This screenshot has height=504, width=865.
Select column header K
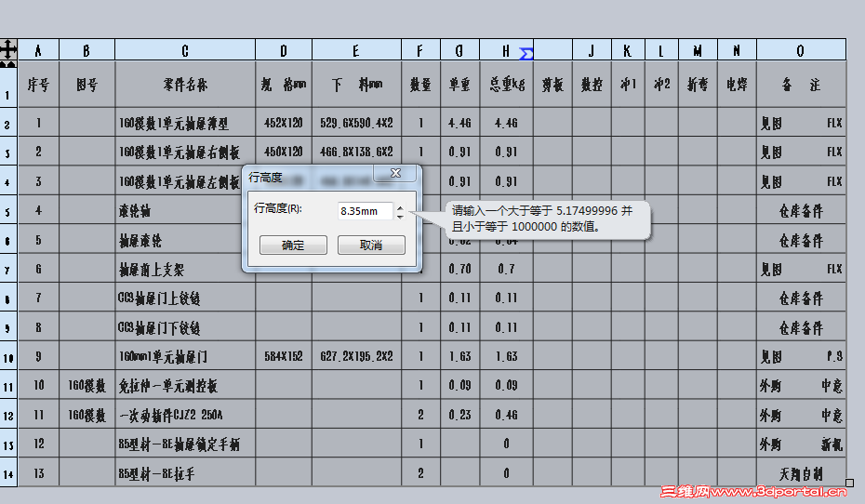click(x=628, y=50)
